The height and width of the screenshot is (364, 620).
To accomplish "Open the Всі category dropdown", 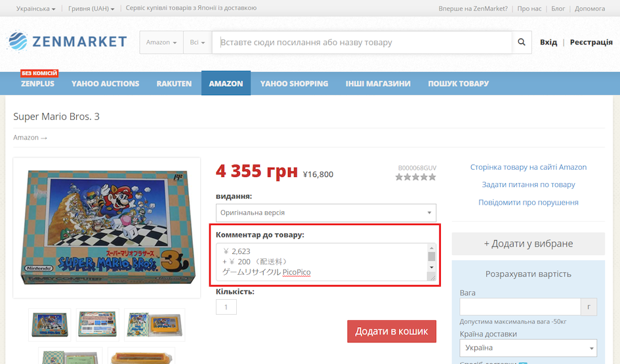I will tap(197, 42).
